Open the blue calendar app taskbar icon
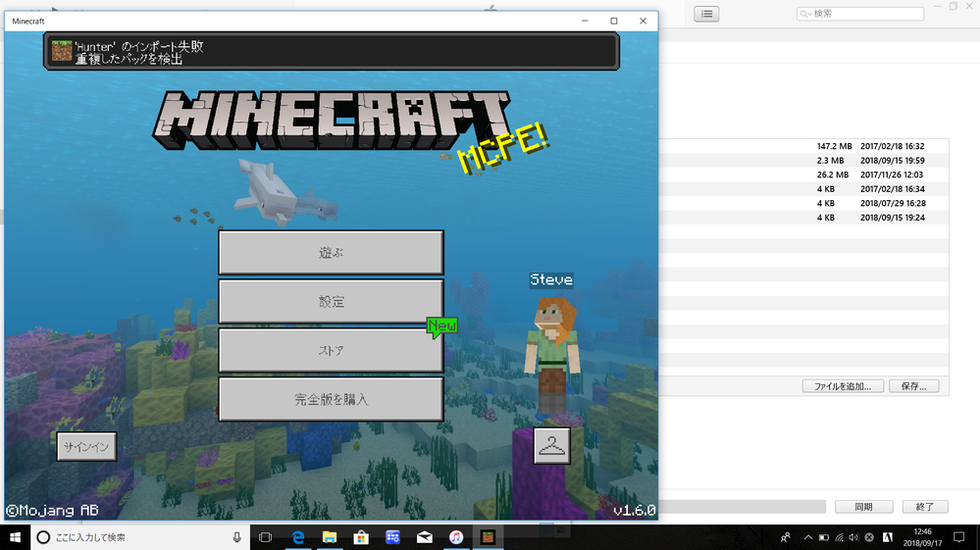The width and height of the screenshot is (980, 550). tap(392, 537)
